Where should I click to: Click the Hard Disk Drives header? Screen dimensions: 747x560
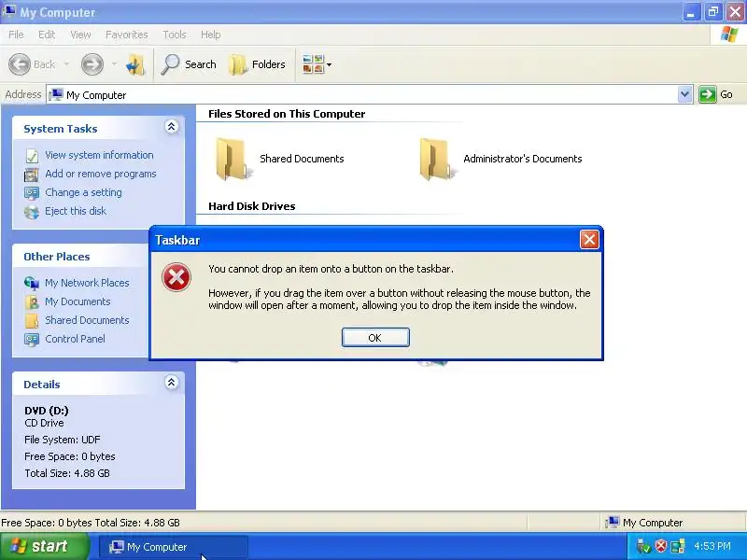(251, 206)
